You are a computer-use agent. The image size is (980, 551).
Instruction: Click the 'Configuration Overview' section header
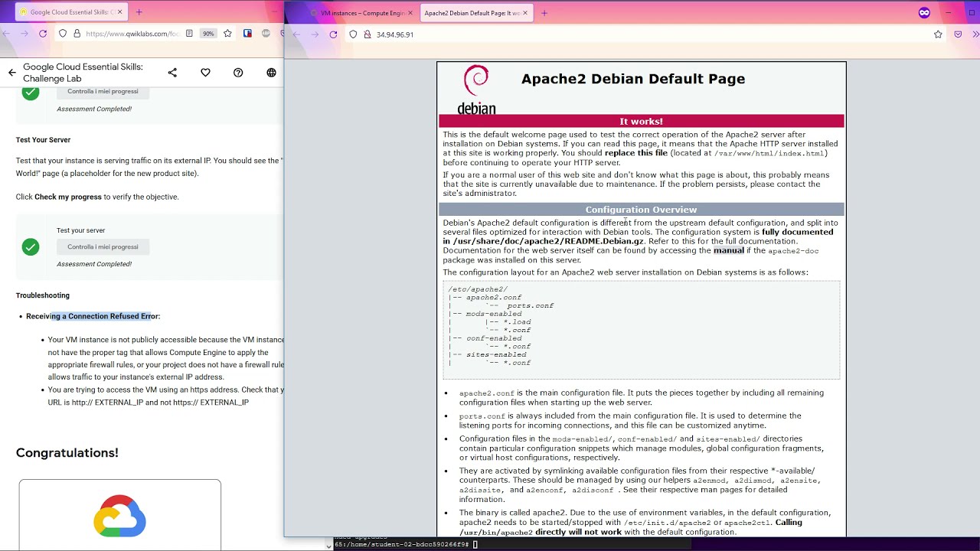coord(641,210)
